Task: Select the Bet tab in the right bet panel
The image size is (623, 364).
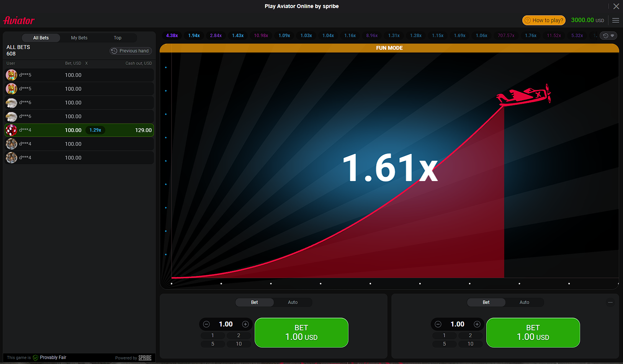Action: click(486, 302)
